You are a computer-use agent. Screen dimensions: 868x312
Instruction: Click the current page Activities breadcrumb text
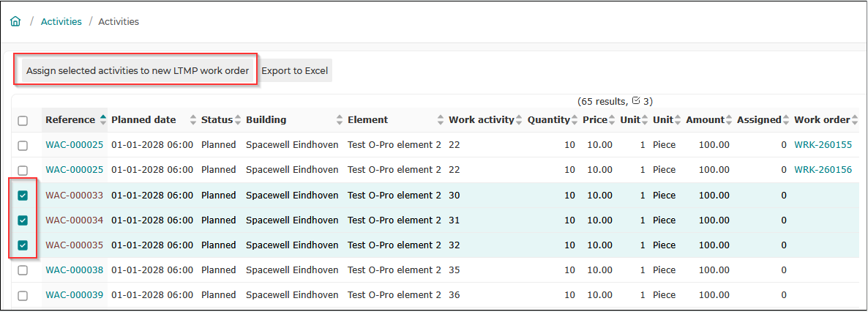[x=119, y=22]
